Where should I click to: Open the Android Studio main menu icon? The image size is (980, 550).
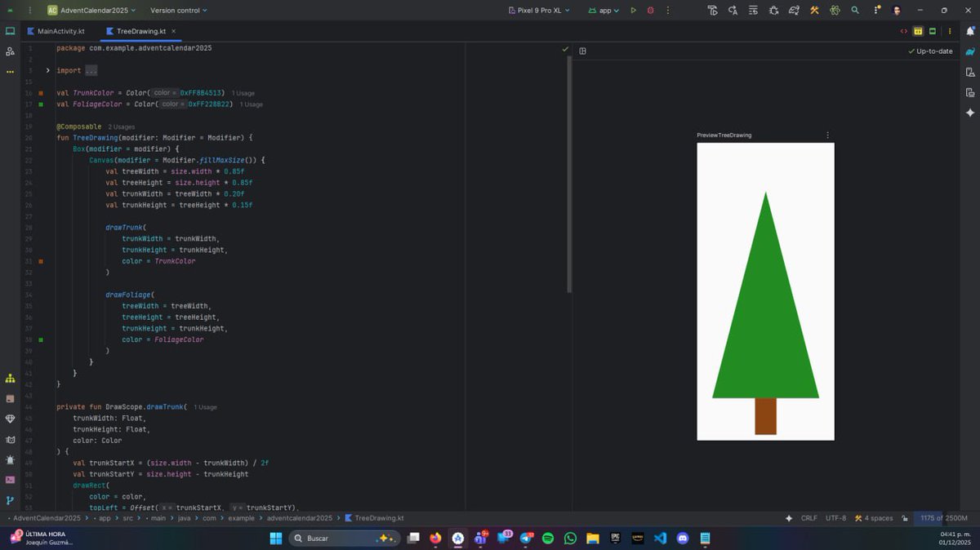point(10,11)
